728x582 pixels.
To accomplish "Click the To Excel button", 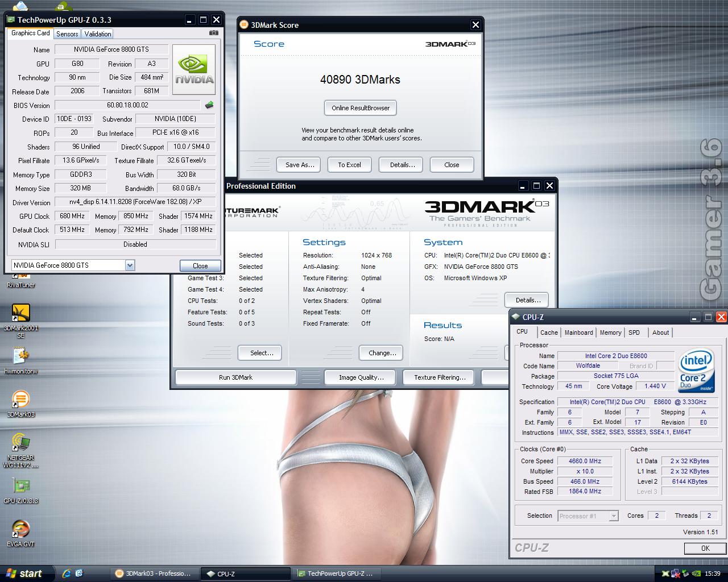I will (349, 165).
